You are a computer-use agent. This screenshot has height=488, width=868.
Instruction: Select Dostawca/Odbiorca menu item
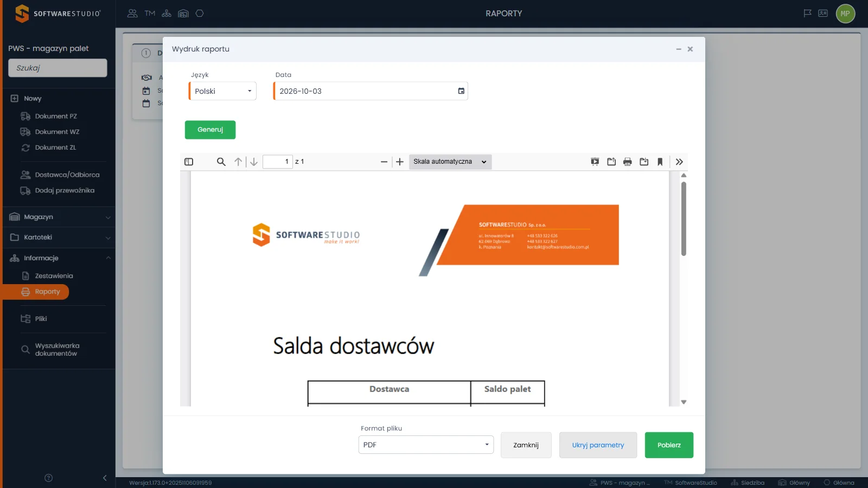point(67,175)
